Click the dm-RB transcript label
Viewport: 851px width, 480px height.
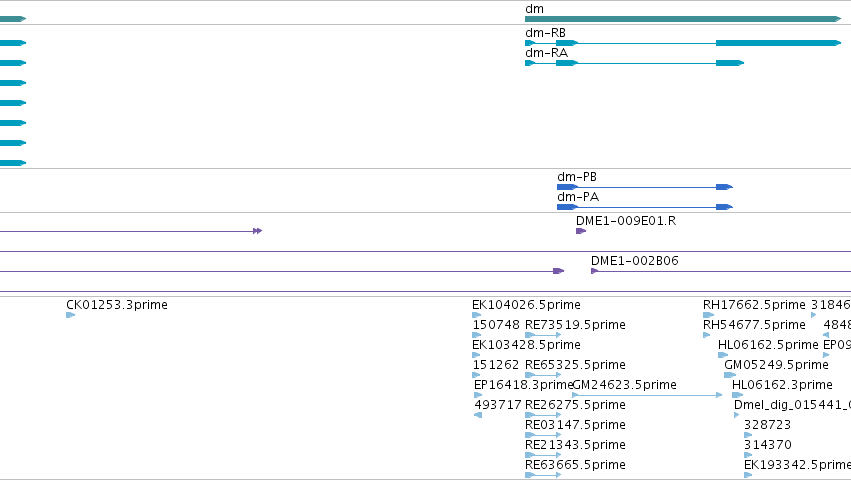point(545,33)
